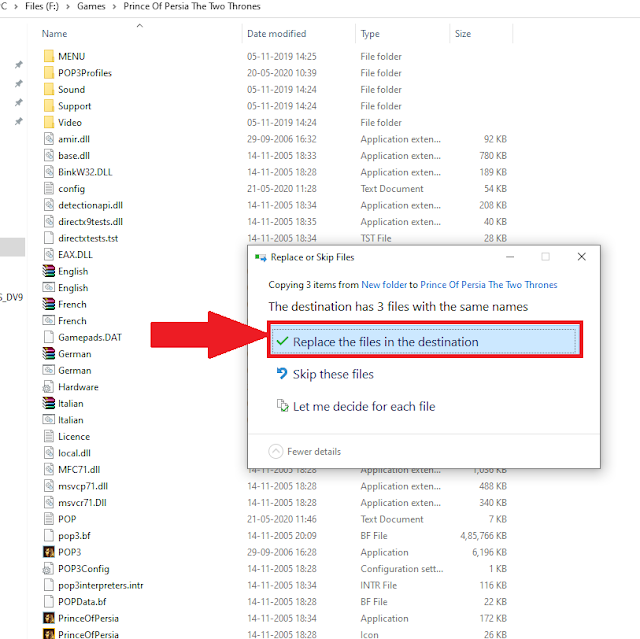640x639 pixels.
Task: Click the MFC71.dll file icon
Action: (x=49, y=469)
